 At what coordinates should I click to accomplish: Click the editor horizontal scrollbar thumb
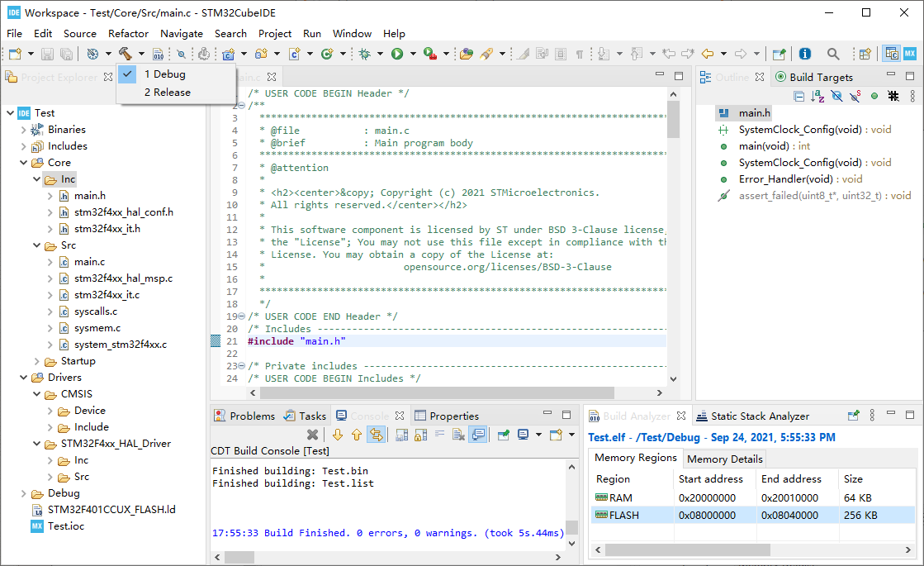[x=437, y=392]
